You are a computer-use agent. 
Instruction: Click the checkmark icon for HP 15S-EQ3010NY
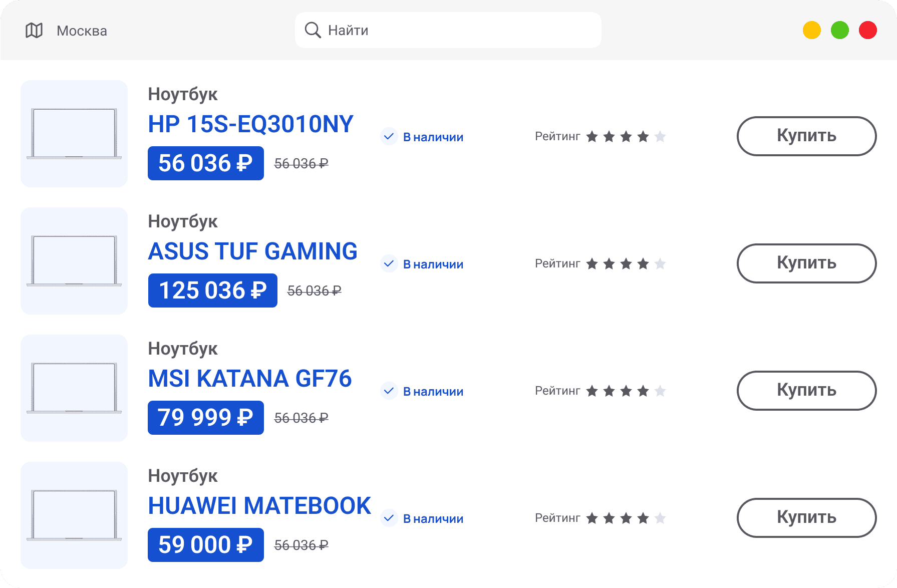pos(389,136)
